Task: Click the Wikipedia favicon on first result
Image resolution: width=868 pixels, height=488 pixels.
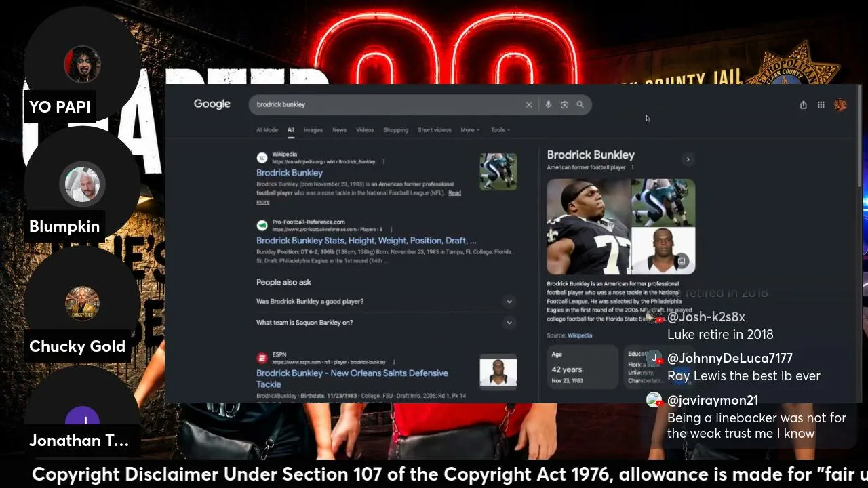Action: click(262, 158)
